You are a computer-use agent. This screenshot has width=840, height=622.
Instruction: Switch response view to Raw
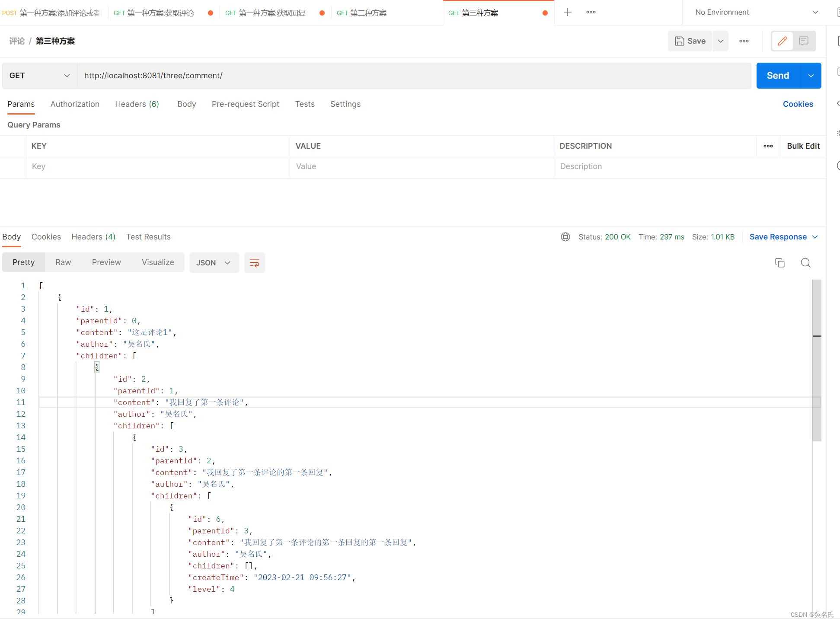coord(63,263)
